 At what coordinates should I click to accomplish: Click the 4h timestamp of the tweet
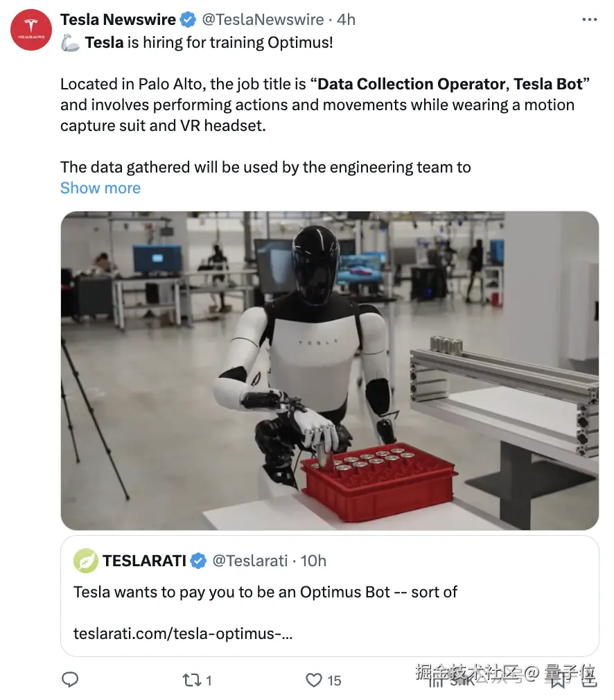pos(346,19)
